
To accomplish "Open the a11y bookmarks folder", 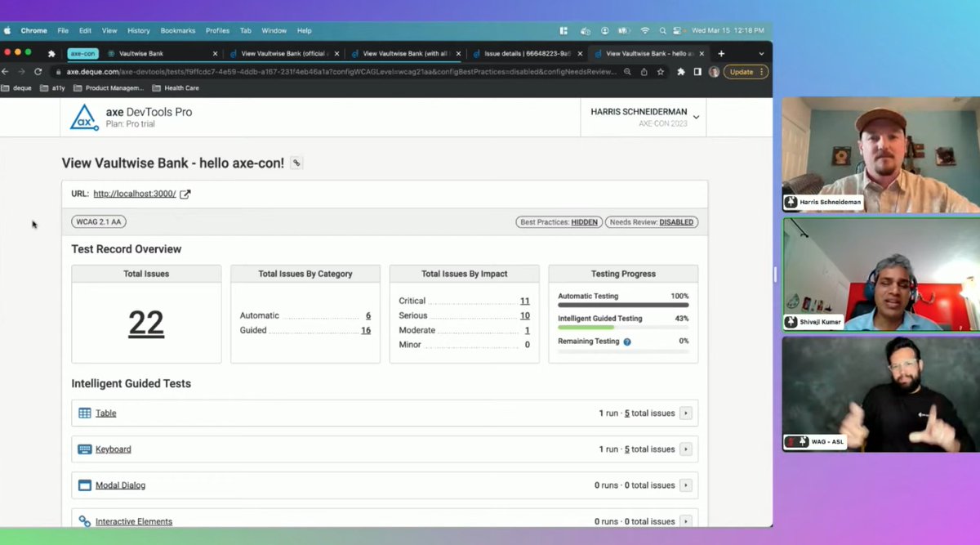I will click(52, 88).
